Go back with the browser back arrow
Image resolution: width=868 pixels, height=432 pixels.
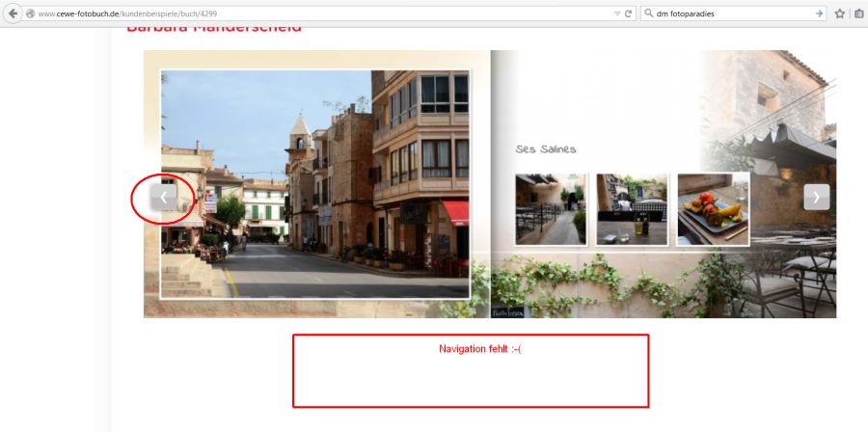click(x=13, y=13)
